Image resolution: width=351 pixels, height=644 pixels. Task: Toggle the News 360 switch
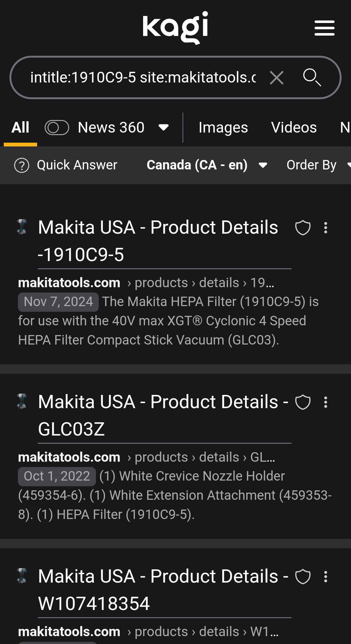57,128
